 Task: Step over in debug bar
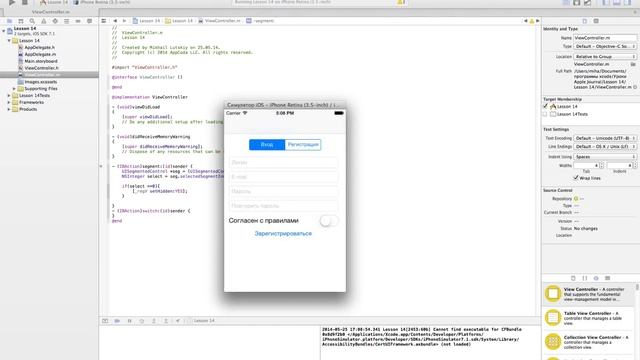[142, 321]
